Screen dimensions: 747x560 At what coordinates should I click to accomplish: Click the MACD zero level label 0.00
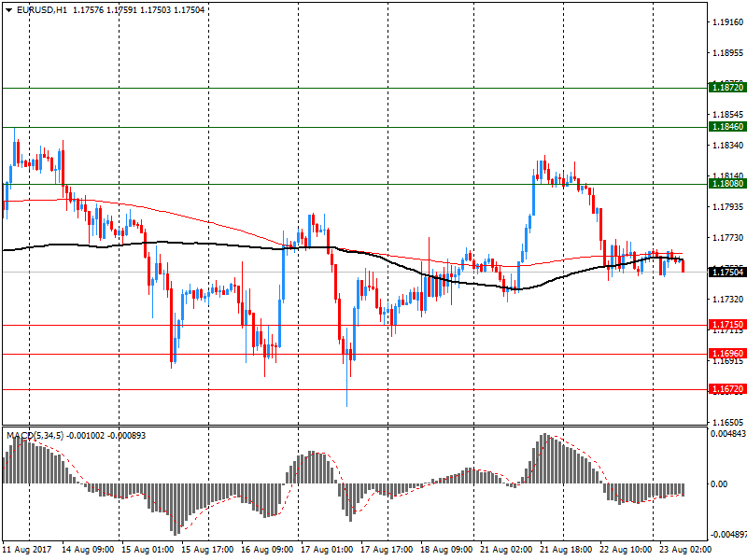click(x=719, y=483)
